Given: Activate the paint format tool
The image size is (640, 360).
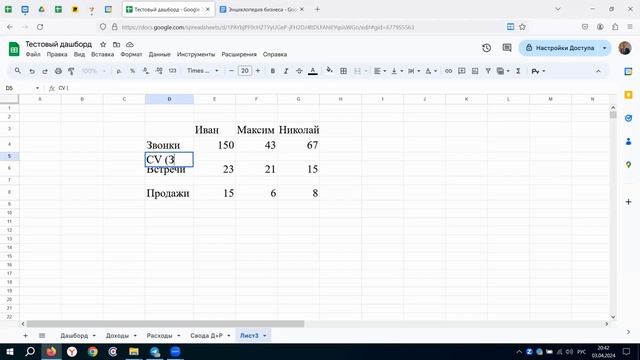Looking at the screenshot, I should 71,71.
